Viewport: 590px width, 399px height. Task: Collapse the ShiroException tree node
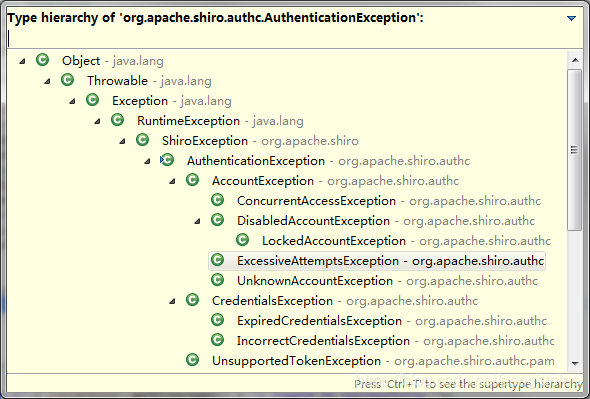[x=122, y=141]
